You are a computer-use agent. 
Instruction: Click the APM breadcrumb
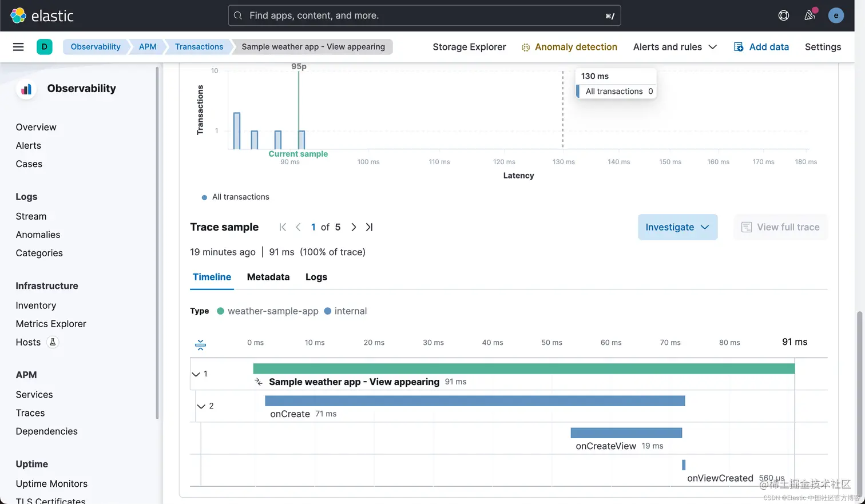point(148,47)
